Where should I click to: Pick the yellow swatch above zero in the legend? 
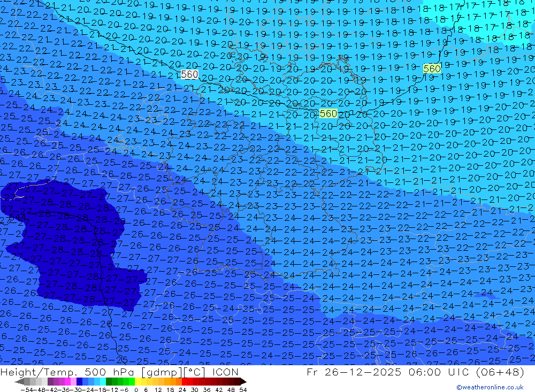[x=137, y=381]
